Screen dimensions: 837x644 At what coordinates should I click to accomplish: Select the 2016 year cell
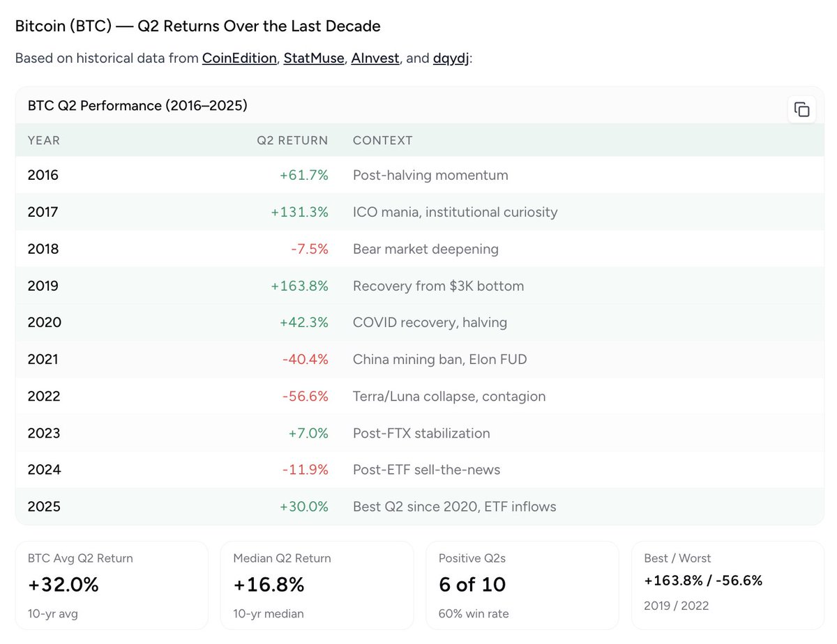pyautogui.click(x=43, y=175)
